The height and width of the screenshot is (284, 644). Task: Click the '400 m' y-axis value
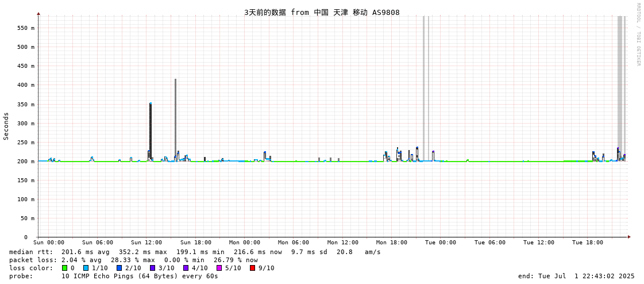coord(26,85)
